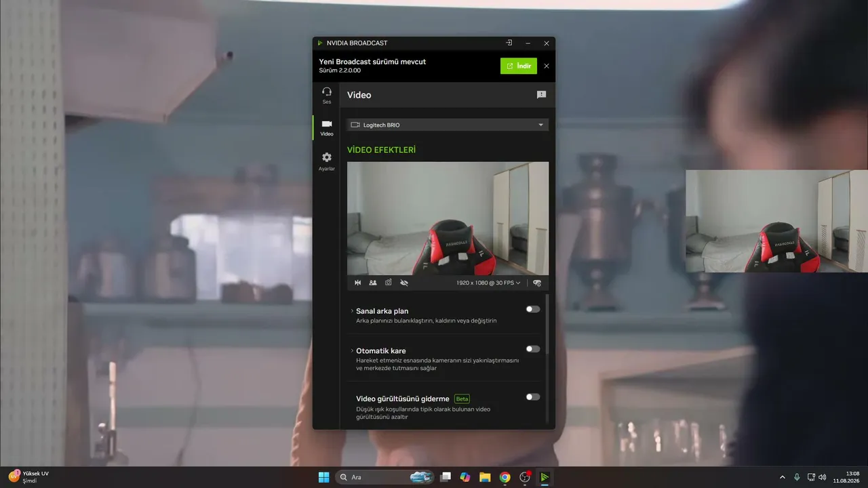Close the NVIDIA Broadcast window
This screenshot has width=868, height=488.
547,43
